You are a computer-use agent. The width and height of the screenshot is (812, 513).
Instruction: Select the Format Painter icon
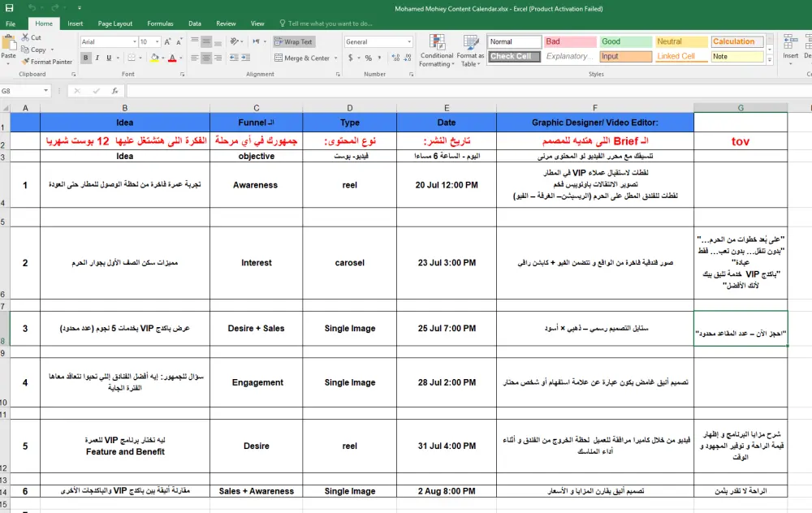26,61
